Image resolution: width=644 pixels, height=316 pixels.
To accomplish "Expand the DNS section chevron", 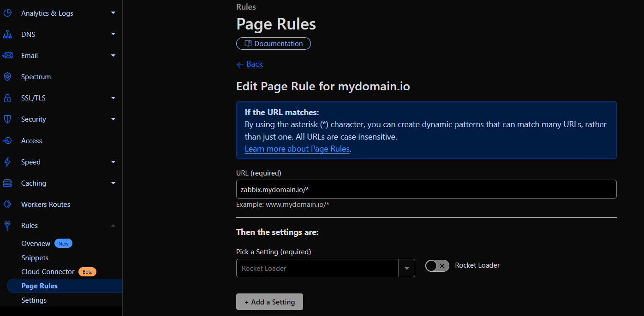I will (113, 35).
